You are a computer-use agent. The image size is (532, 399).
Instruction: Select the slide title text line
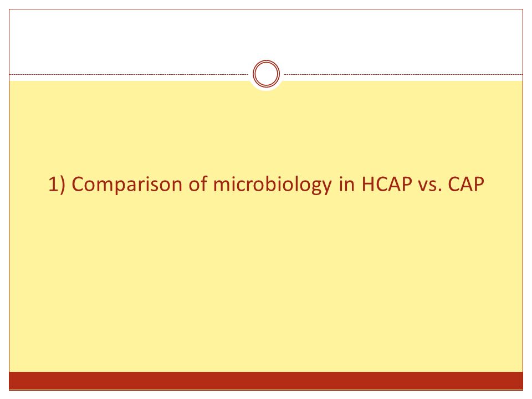(266, 185)
